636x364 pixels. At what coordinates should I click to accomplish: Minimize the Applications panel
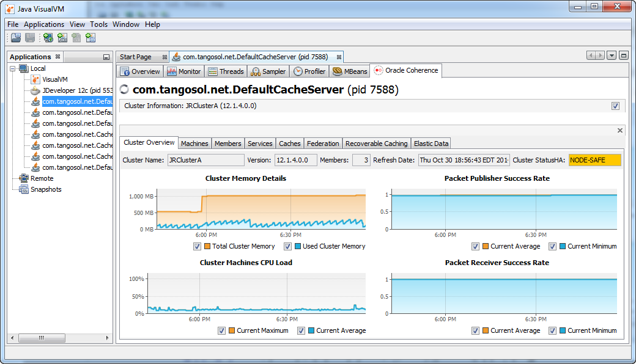106,57
